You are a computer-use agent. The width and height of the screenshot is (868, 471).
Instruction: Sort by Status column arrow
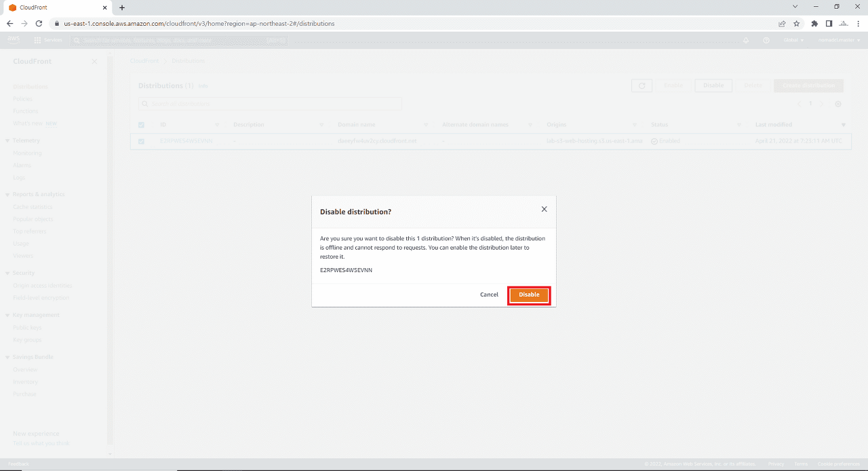739,125
